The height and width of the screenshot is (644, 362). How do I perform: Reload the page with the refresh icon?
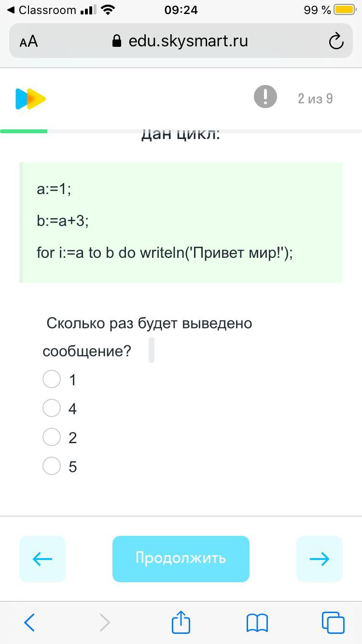[x=336, y=42]
